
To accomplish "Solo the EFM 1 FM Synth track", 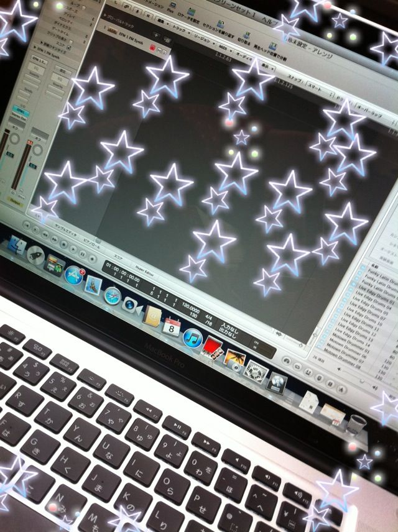I will click(x=164, y=52).
